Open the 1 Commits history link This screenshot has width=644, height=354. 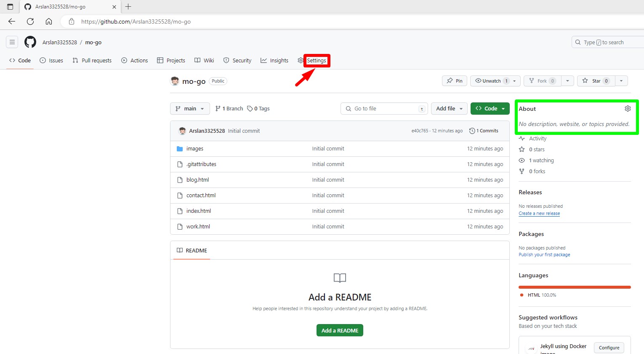point(484,131)
